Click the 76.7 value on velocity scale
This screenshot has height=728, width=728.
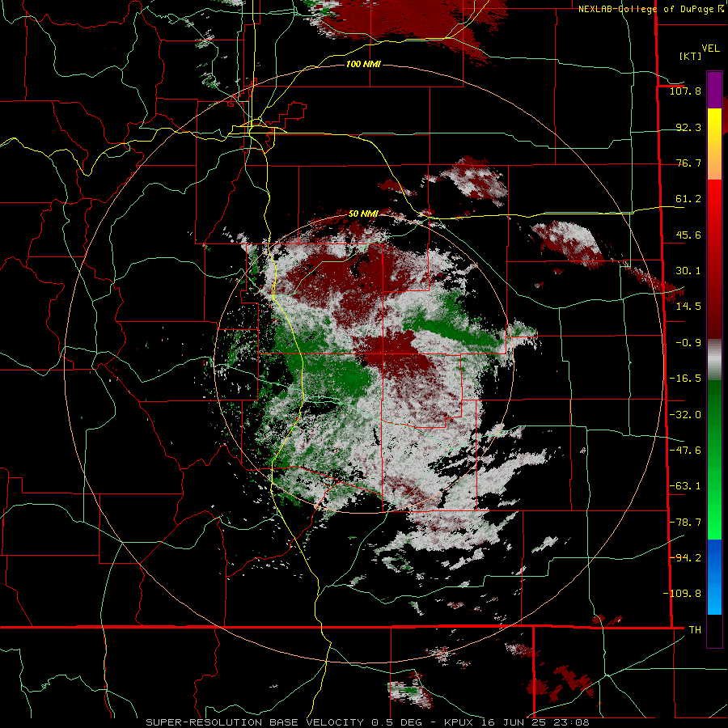point(688,163)
